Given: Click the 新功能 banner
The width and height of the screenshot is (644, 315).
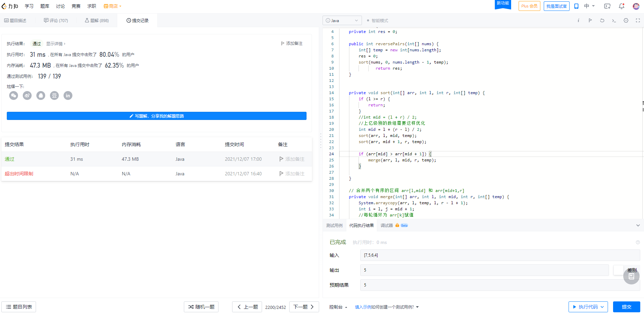Looking at the screenshot, I should [503, 4].
